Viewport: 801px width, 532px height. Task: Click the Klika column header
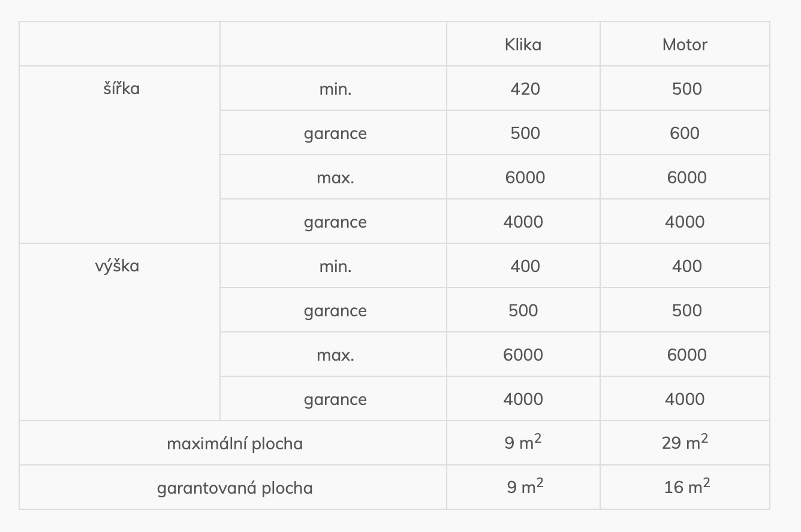523,44
